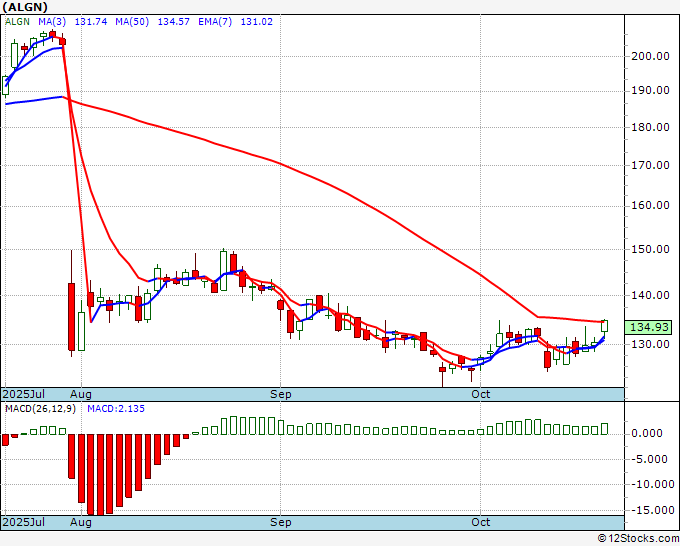Click the large red gap-down candle before Aug
This screenshot has width=680, height=546.
pos(72,317)
